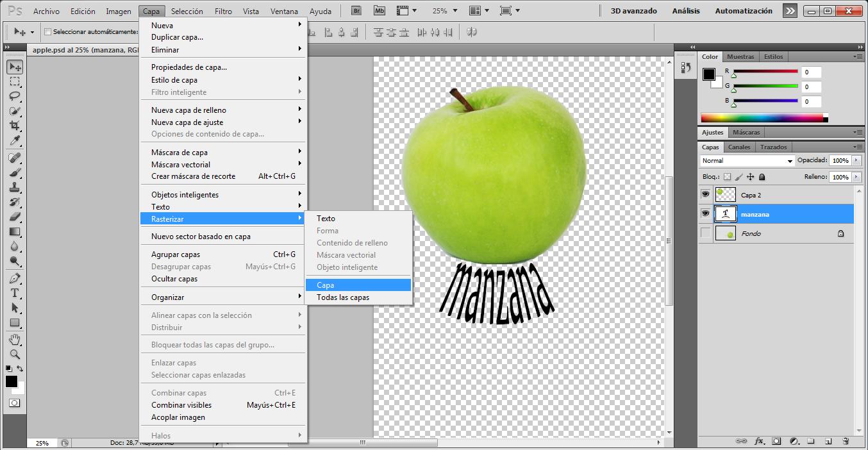
Task: Select the Fondo layer thumbnail
Action: [x=725, y=234]
